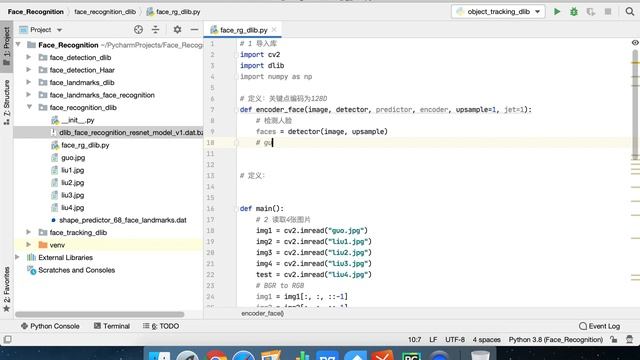The image size is (640, 360).
Task: Hide the Project tool window
Action: pyautogui.click(x=194, y=29)
